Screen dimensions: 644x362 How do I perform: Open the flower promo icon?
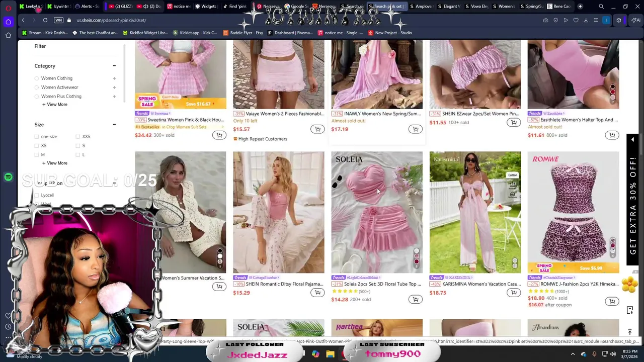(629, 285)
